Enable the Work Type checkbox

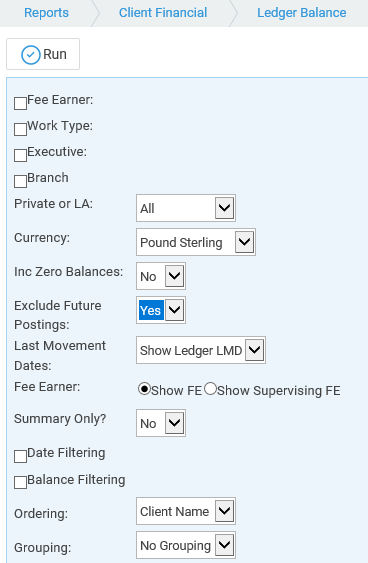pos(20,129)
